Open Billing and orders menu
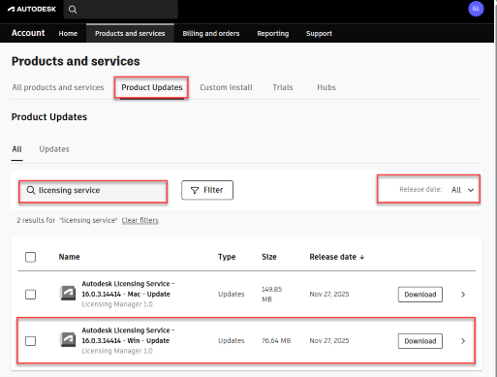 point(211,34)
